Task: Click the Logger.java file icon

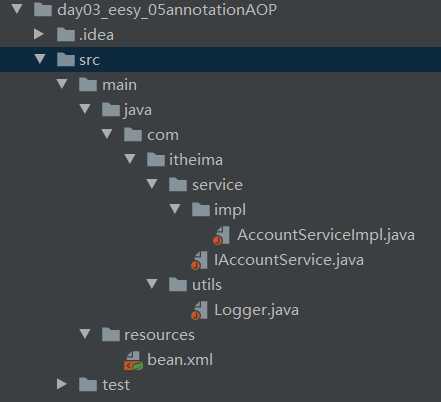Action: pyautogui.click(x=199, y=310)
